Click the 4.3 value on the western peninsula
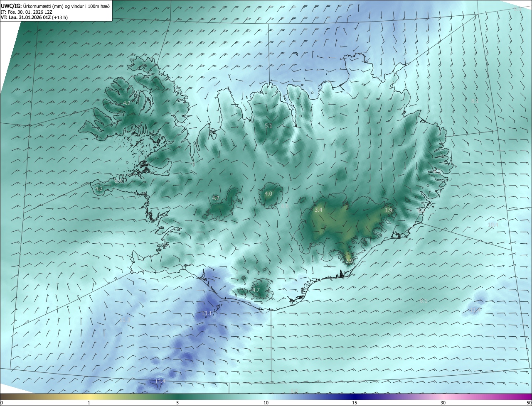The height and width of the screenshot is (406, 532). [99, 188]
